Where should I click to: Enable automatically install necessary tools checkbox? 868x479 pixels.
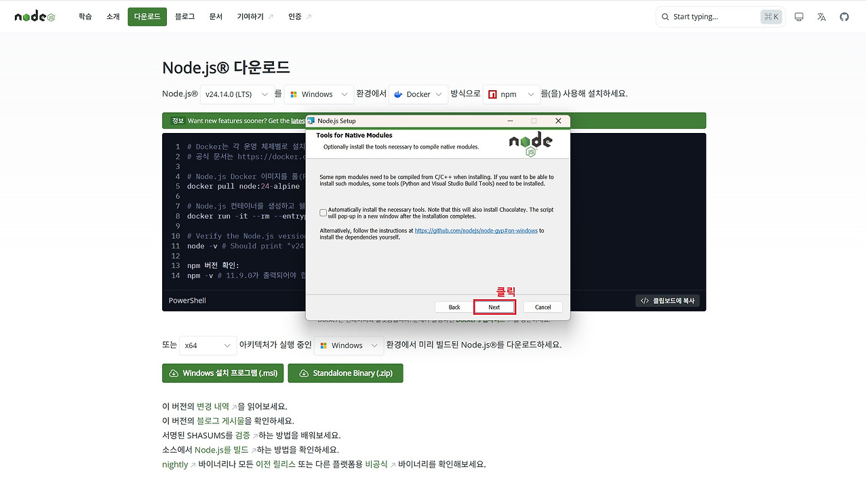(x=323, y=213)
